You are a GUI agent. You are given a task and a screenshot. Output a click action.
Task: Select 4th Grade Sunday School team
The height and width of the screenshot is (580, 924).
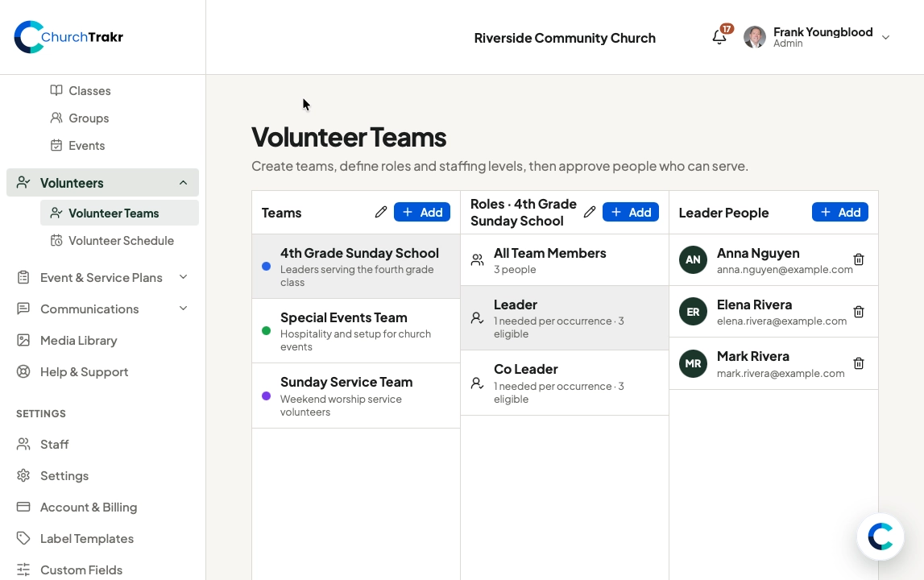click(x=356, y=267)
